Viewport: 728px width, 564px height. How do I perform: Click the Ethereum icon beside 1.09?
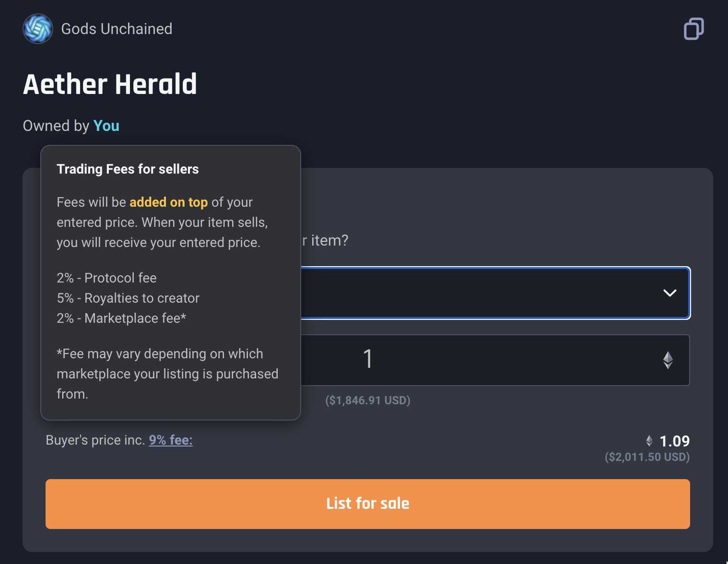click(649, 441)
